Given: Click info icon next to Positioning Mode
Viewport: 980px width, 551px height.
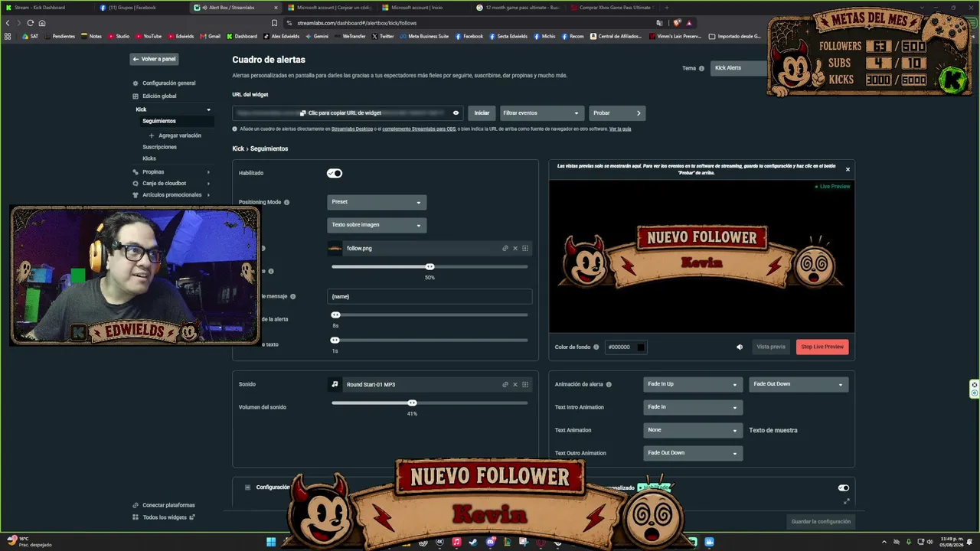Looking at the screenshot, I should click(x=287, y=202).
